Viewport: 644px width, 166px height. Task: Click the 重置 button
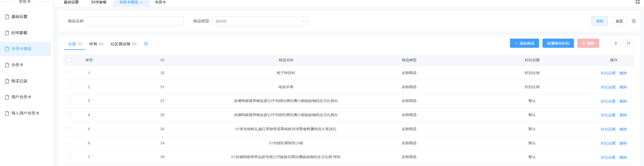619,21
